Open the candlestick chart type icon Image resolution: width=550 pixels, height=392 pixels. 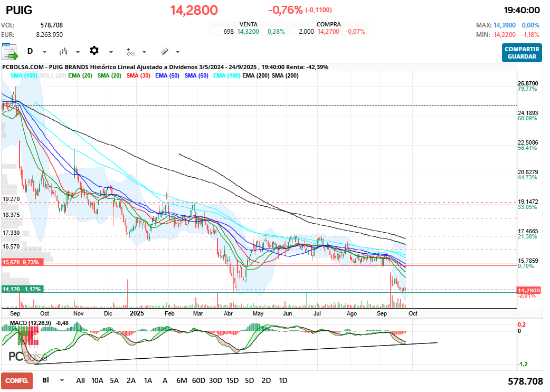tap(63, 52)
